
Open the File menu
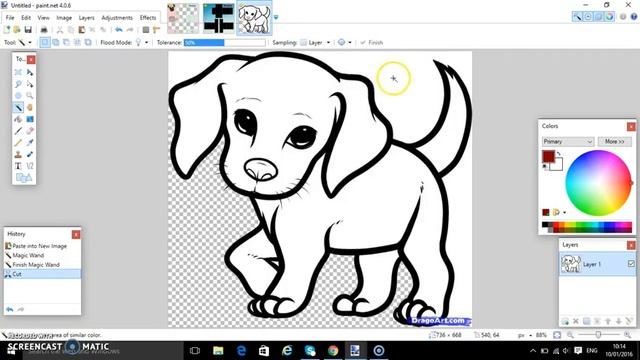(10, 18)
